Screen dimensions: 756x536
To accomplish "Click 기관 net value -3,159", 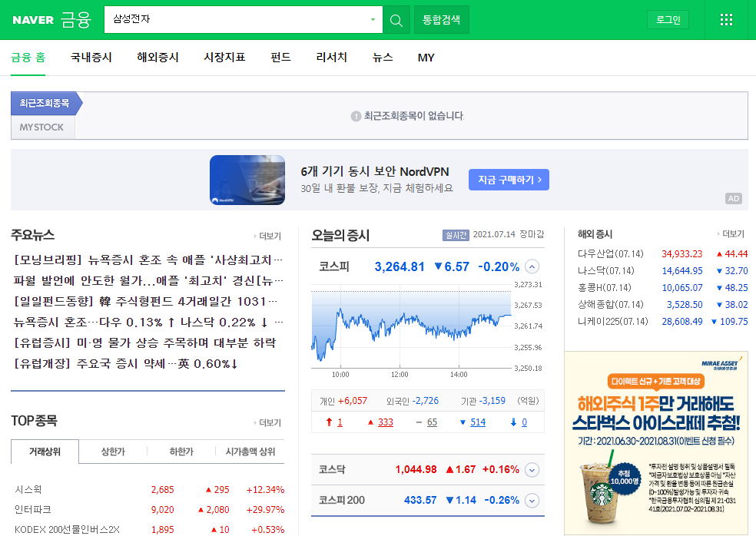I will 492,401.
